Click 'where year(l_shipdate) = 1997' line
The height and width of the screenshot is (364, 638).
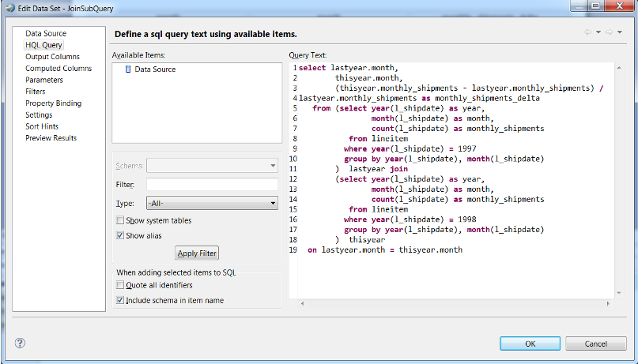410,148
